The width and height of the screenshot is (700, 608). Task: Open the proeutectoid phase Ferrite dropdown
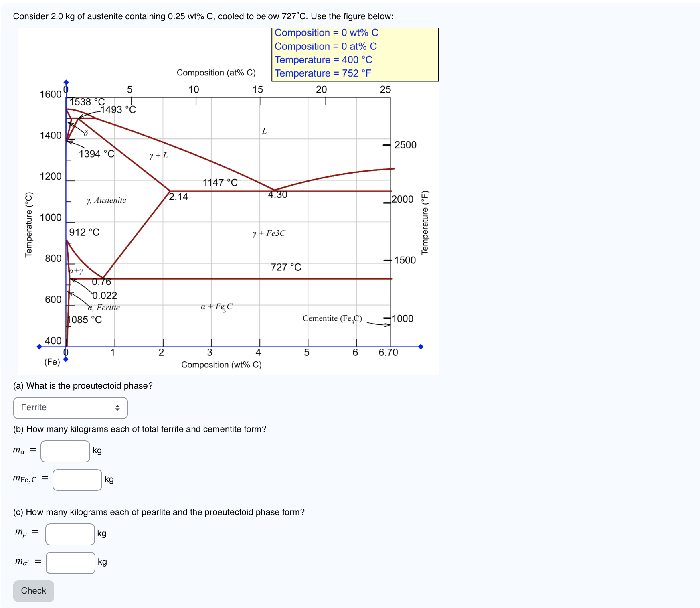pos(71,408)
